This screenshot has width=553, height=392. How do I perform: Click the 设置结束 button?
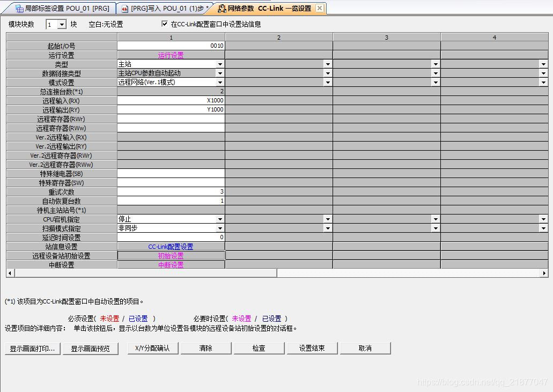pyautogui.click(x=312, y=348)
